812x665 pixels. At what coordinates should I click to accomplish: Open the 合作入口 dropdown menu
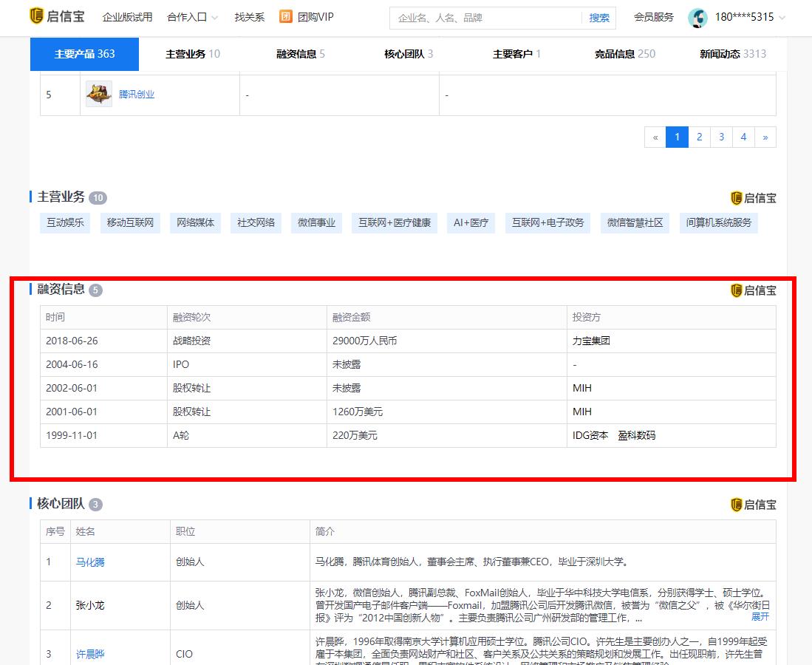coord(192,17)
